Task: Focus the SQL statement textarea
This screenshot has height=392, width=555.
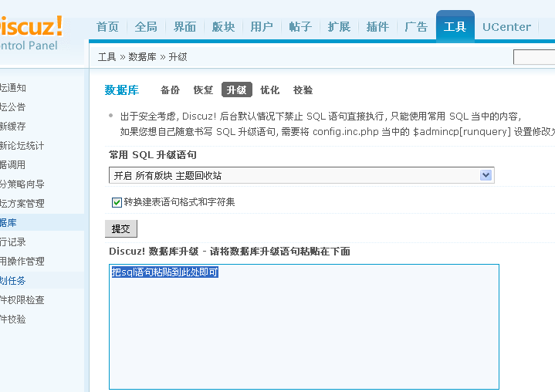Action: click(x=304, y=326)
